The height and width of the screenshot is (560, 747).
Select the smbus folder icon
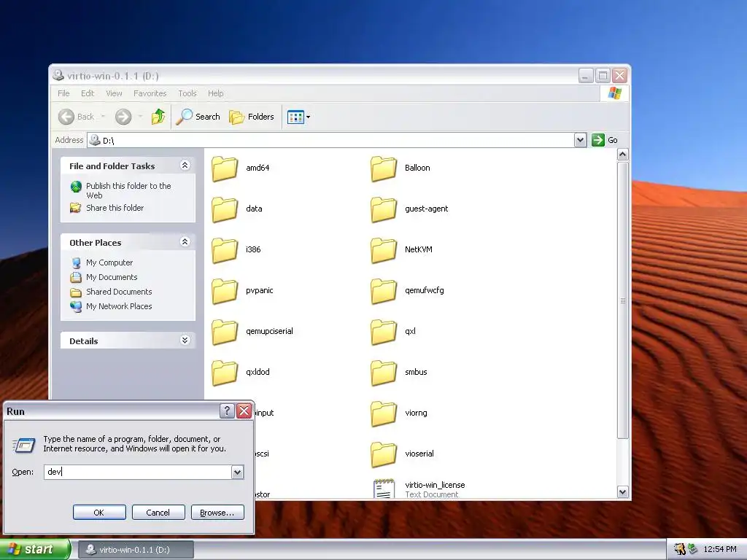pyautogui.click(x=384, y=373)
